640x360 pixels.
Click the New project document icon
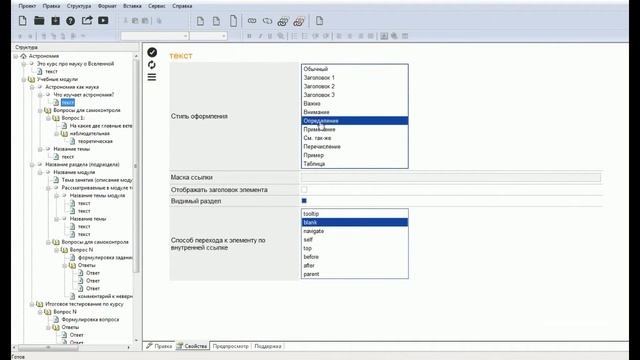pos(23,20)
